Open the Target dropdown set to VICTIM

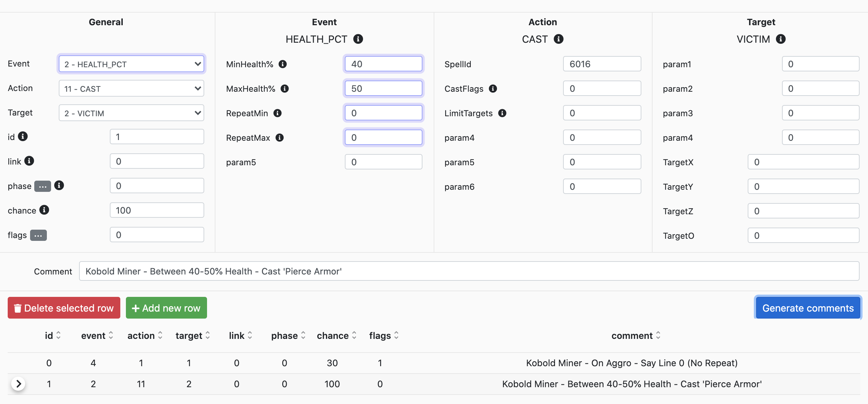tap(131, 113)
